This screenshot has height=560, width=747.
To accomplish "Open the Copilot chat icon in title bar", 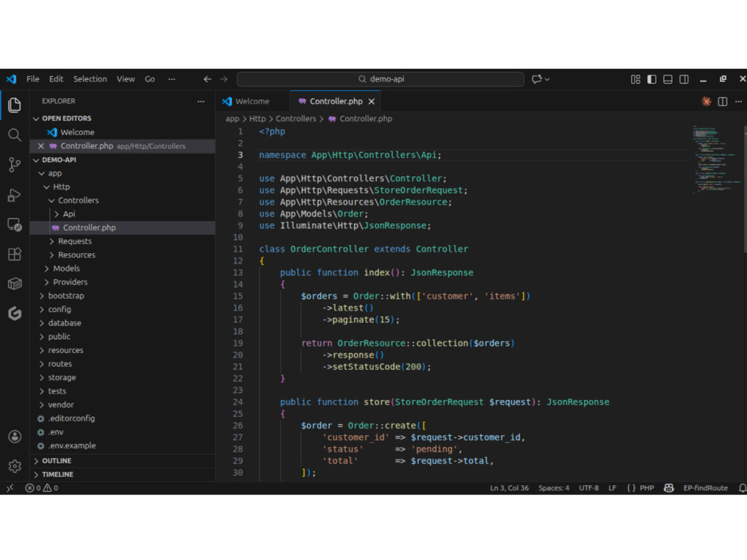I will tap(537, 79).
